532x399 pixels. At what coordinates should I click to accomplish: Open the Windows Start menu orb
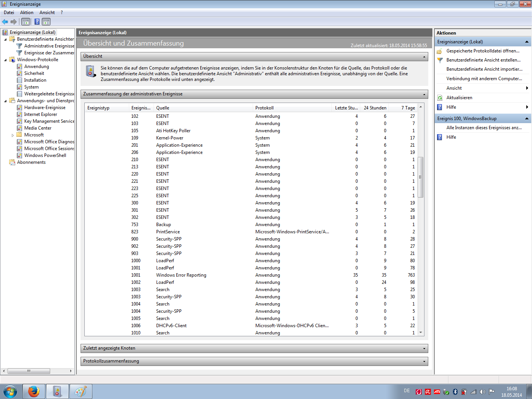coord(10,391)
